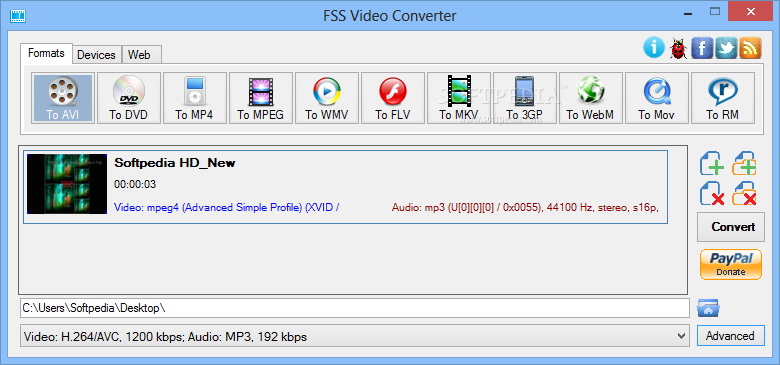Pick the To WMV format
The height and width of the screenshot is (365, 780).
pos(327,98)
